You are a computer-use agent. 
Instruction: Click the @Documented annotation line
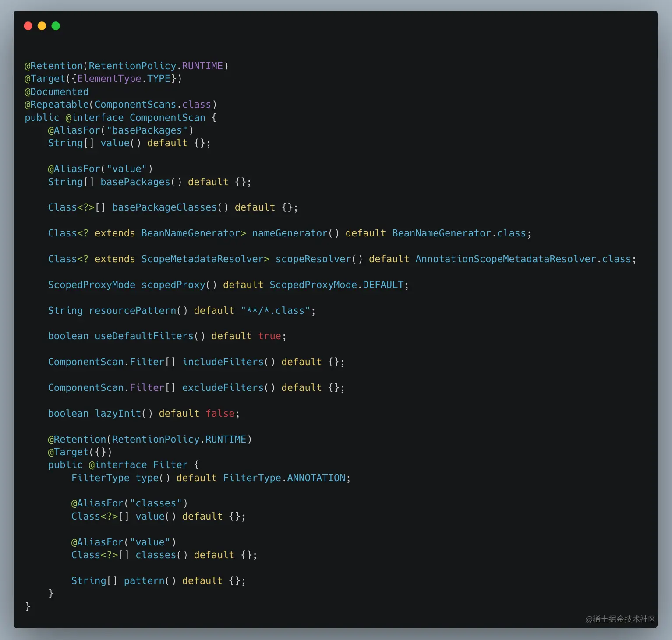tap(57, 91)
